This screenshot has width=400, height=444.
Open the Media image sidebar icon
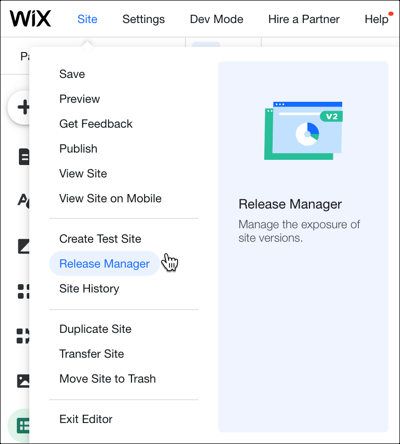pyautogui.click(x=23, y=381)
